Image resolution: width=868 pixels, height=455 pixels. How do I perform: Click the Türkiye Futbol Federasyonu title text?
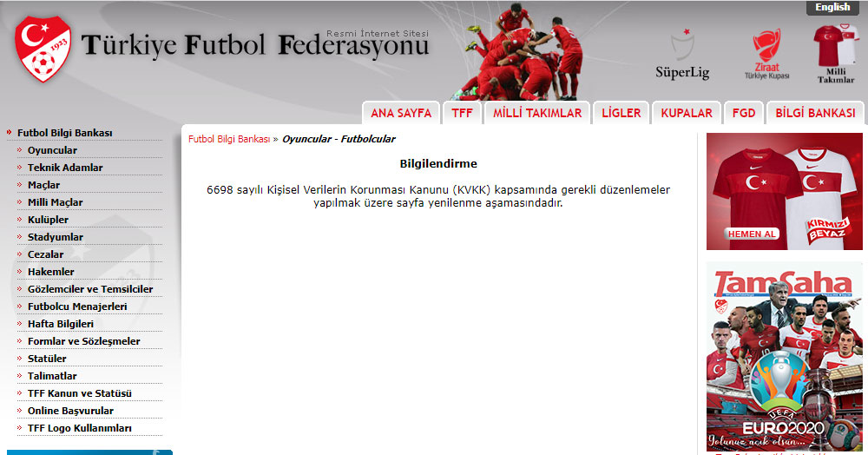(x=255, y=45)
